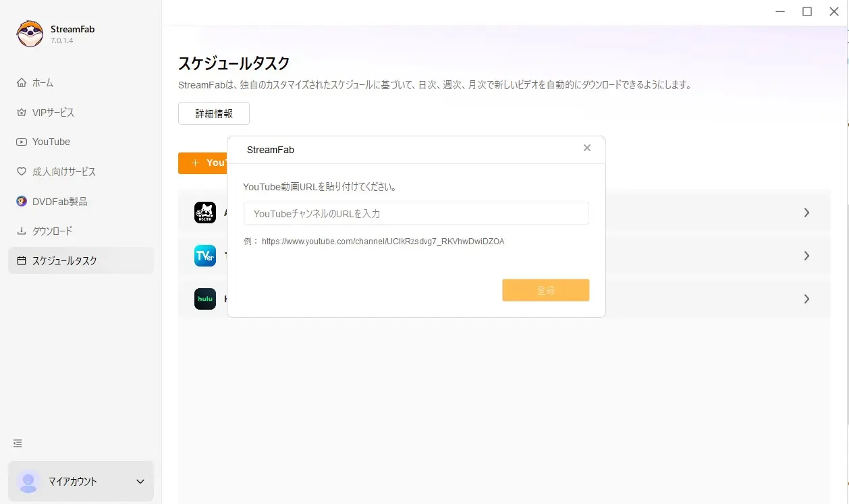This screenshot has width=849, height=504.
Task: Click the YouTube動画URLを貼り付けてください label
Action: 320,186
